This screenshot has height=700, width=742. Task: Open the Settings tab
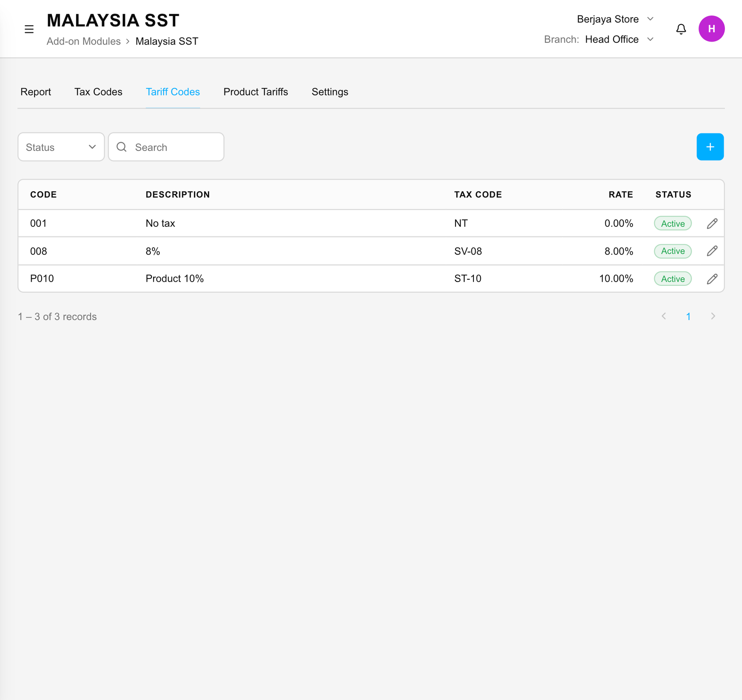pos(330,92)
